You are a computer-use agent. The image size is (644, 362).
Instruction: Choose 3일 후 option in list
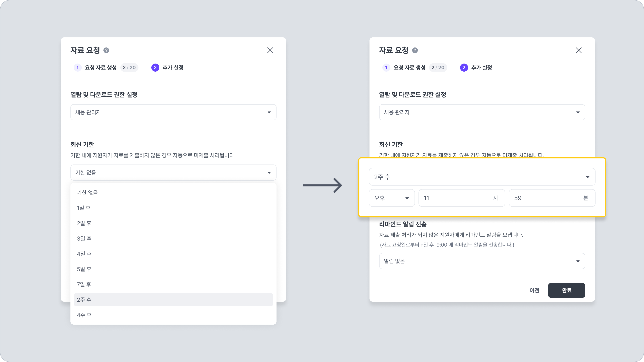84,239
